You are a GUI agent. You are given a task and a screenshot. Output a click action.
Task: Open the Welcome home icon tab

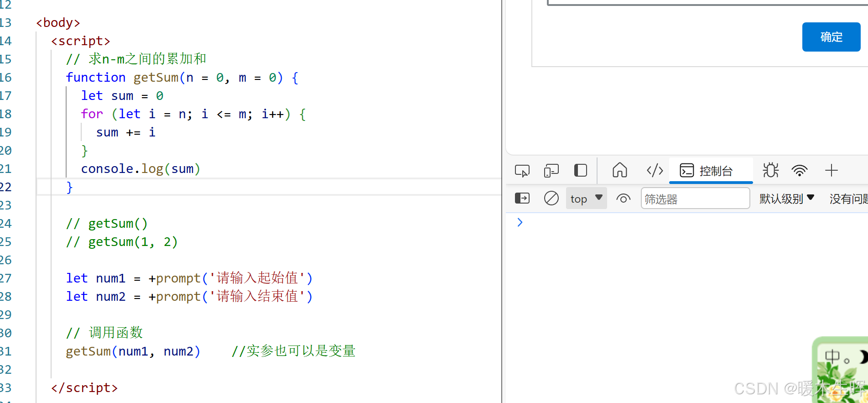(x=619, y=170)
